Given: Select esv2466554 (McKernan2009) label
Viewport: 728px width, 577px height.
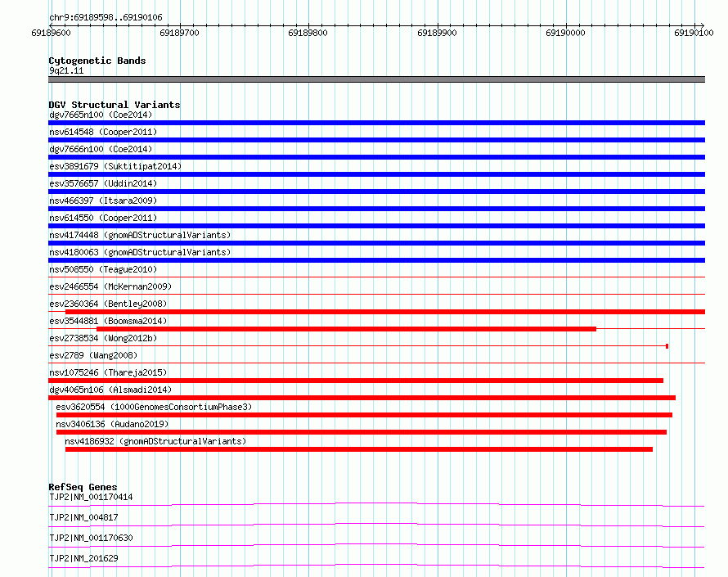Looking at the screenshot, I should pos(110,286).
